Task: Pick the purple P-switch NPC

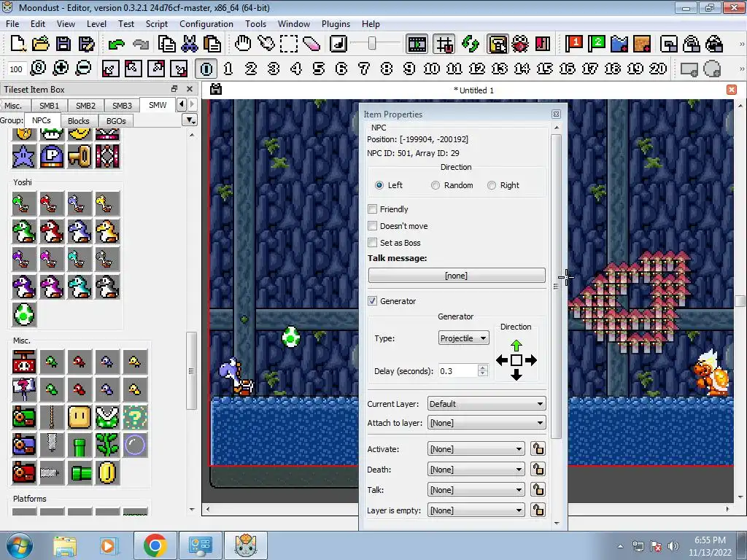Action: [52, 156]
